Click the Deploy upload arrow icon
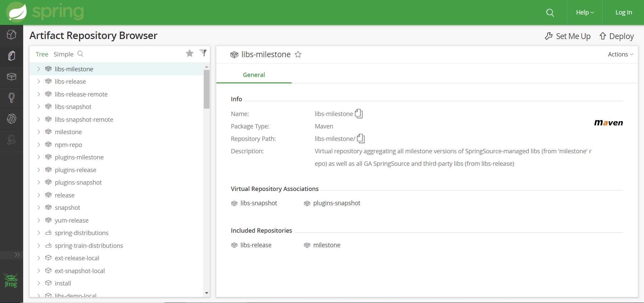The width and height of the screenshot is (644, 303). click(x=603, y=36)
